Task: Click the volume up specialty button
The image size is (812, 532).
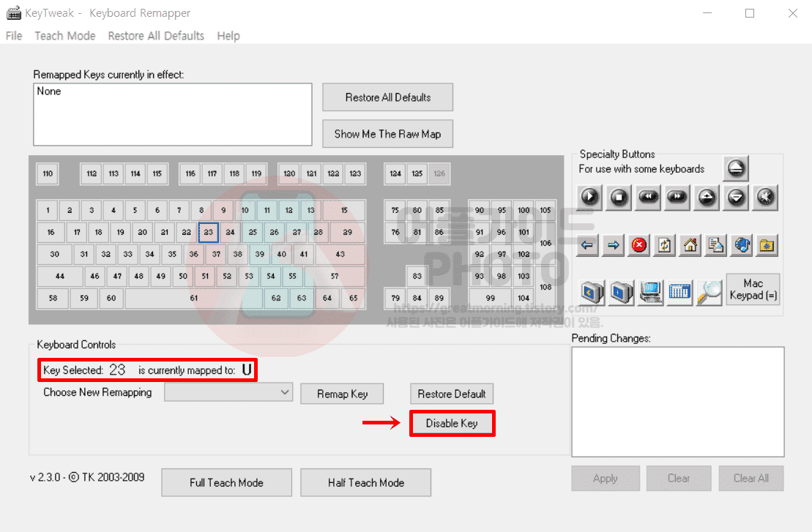Action: (707, 197)
